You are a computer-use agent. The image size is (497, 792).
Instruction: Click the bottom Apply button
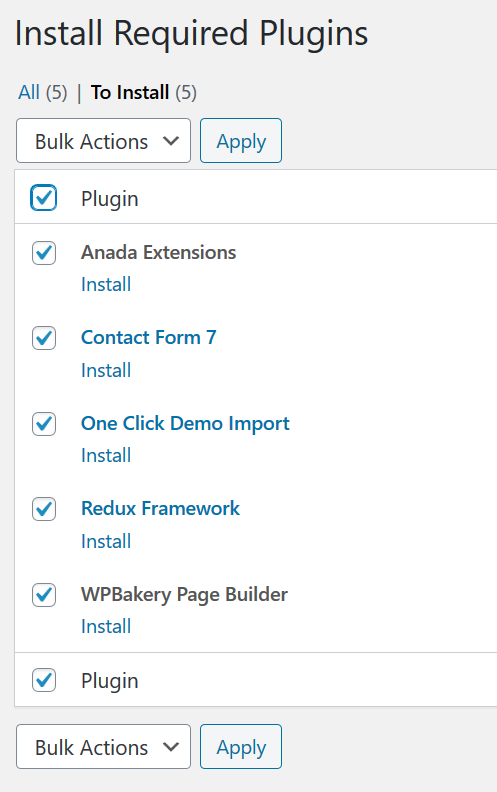point(241,747)
